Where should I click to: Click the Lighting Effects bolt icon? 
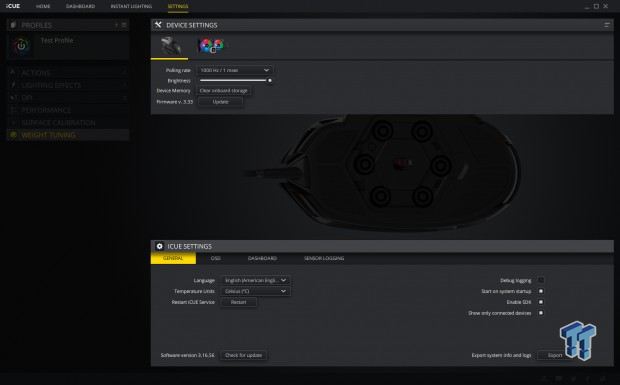coord(13,85)
